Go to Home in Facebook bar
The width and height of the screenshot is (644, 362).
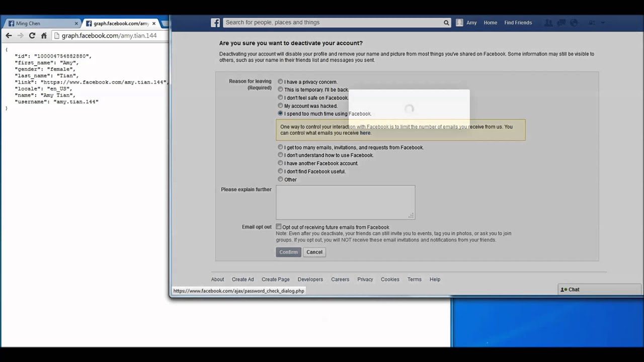[x=491, y=23]
